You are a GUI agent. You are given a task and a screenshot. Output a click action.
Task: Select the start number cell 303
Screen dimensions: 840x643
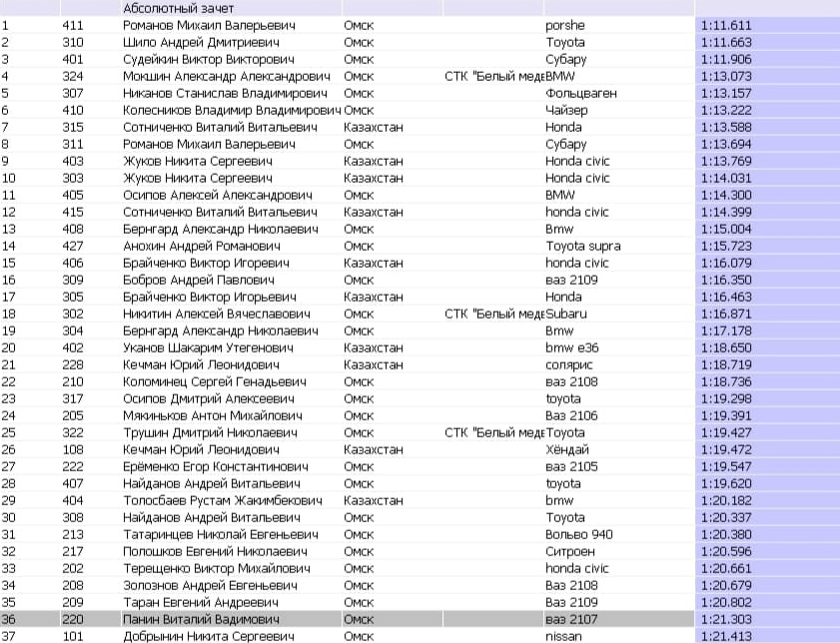[72, 179]
